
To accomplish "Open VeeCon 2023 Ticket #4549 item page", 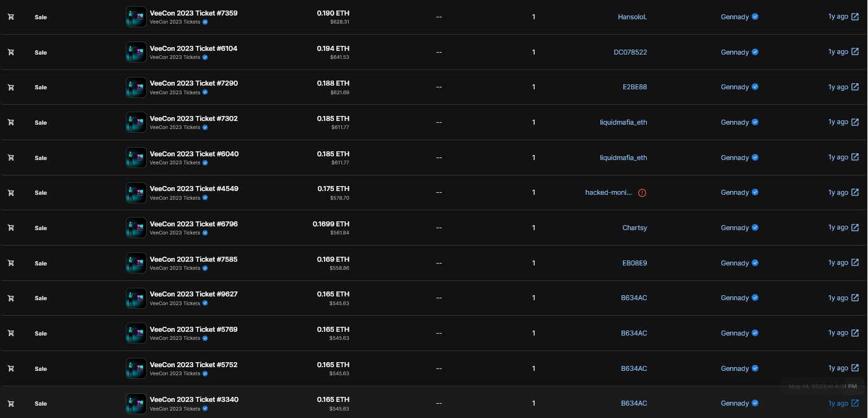I will click(194, 189).
